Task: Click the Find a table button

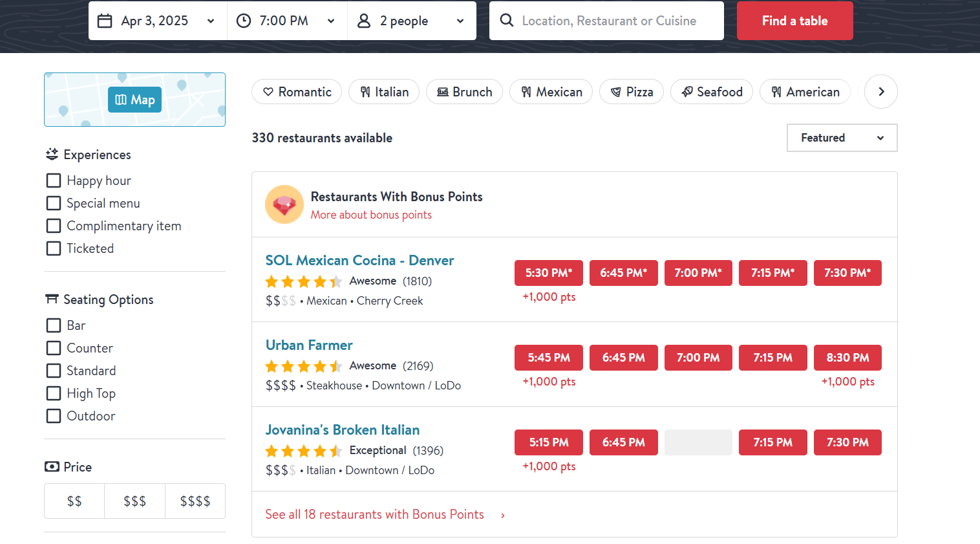Action: [x=795, y=21]
